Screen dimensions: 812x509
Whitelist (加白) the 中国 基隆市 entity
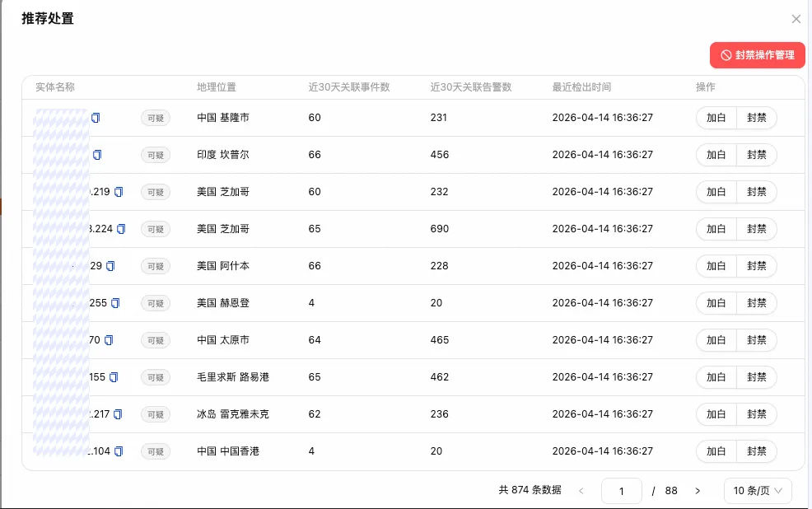pyautogui.click(x=716, y=118)
